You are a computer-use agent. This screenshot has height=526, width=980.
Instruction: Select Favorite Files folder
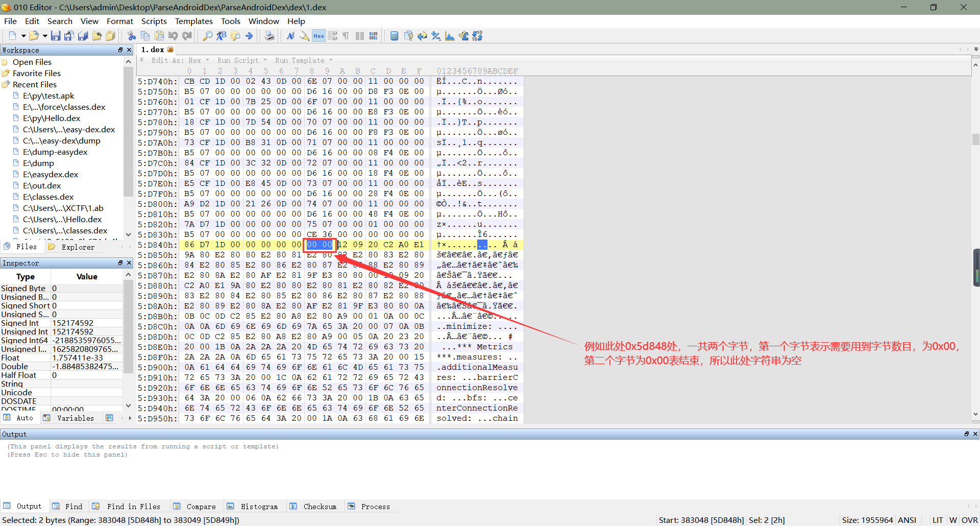(36, 73)
